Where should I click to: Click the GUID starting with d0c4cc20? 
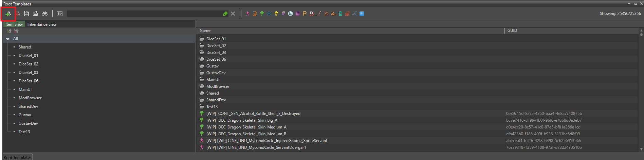tap(543, 127)
